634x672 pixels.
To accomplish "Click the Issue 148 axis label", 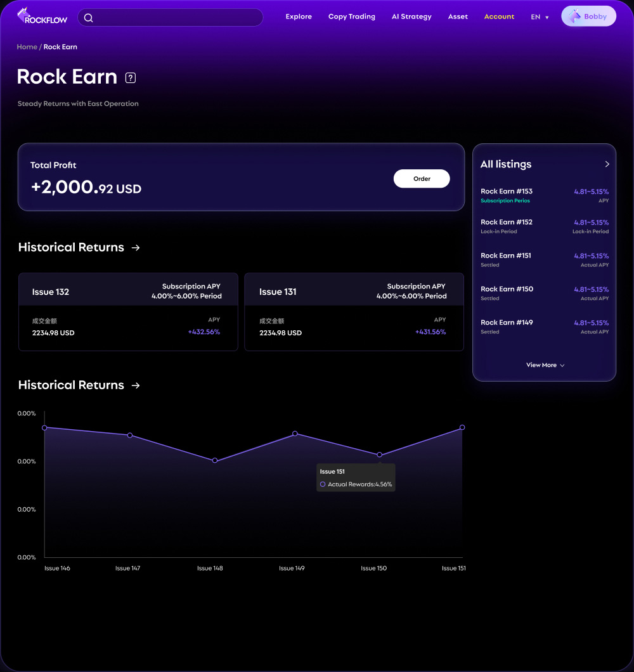I will 210,568.
